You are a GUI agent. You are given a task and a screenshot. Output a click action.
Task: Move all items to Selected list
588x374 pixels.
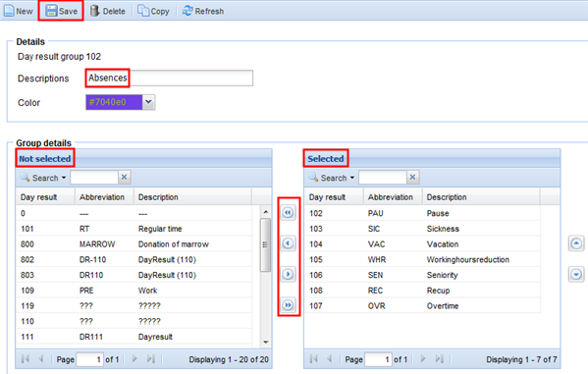point(288,305)
